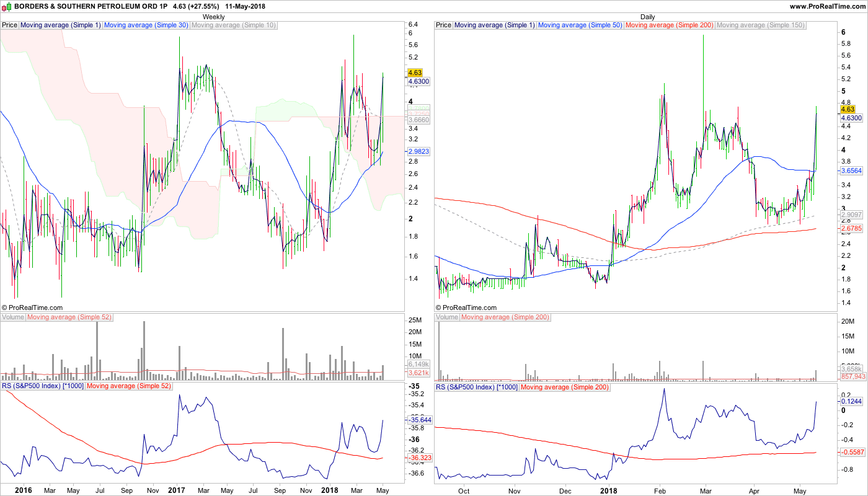Click the 0.1244 RS value label
This screenshot has height=496, width=868.
coord(852,401)
